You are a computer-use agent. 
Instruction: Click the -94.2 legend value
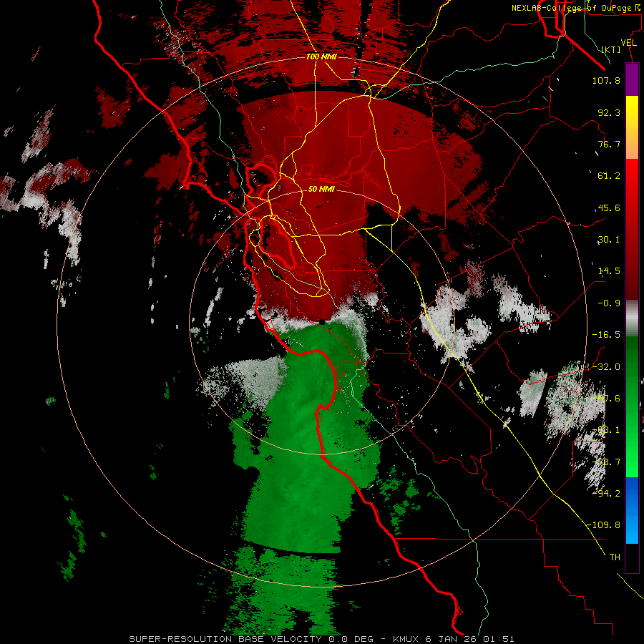tap(606, 493)
